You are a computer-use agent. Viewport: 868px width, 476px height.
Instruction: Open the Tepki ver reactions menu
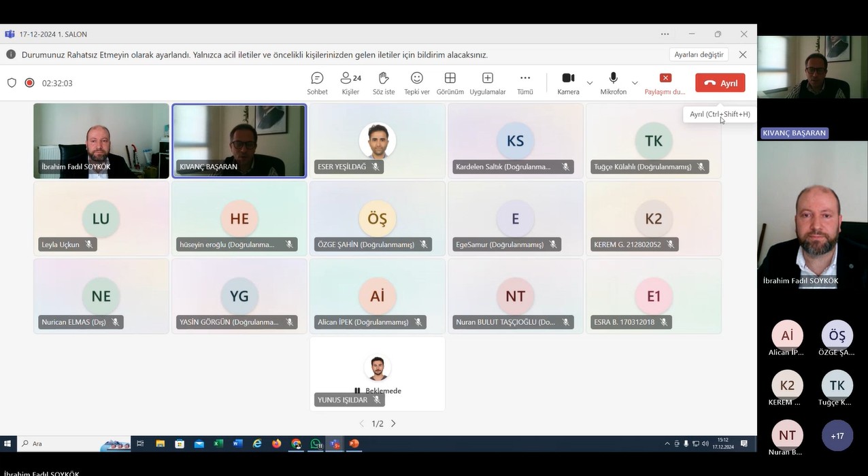[416, 83]
